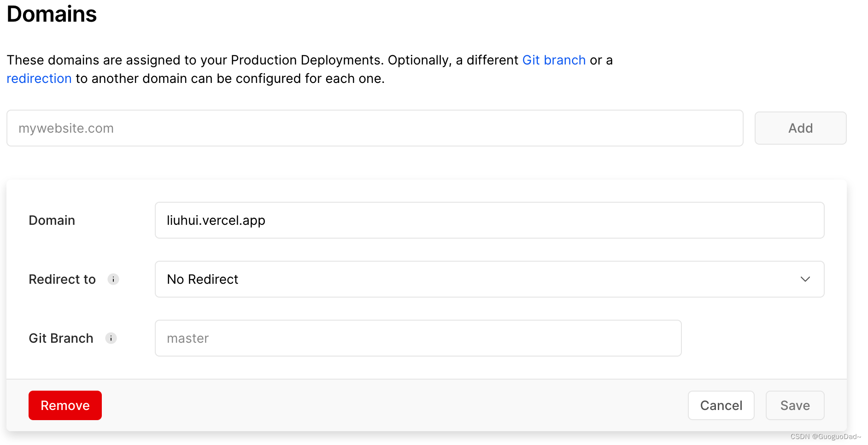Focus the master Git Branch input
This screenshot has width=868, height=445.
pyautogui.click(x=418, y=338)
